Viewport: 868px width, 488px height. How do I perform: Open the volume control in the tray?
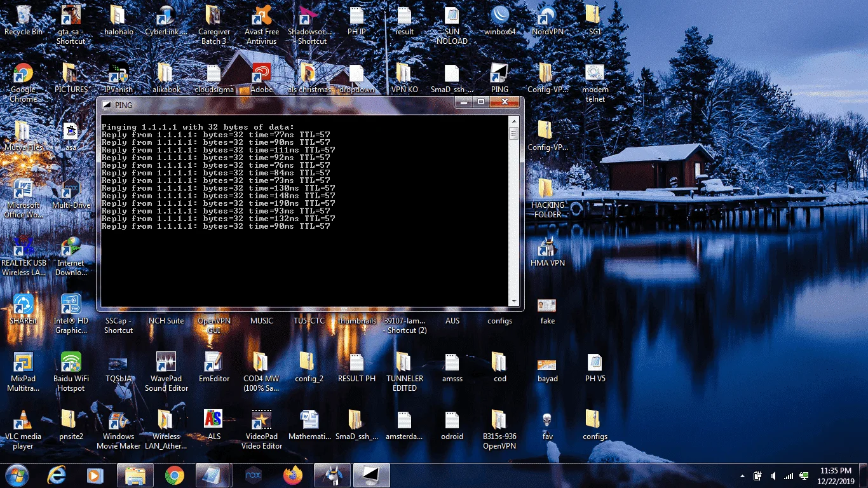[773, 476]
